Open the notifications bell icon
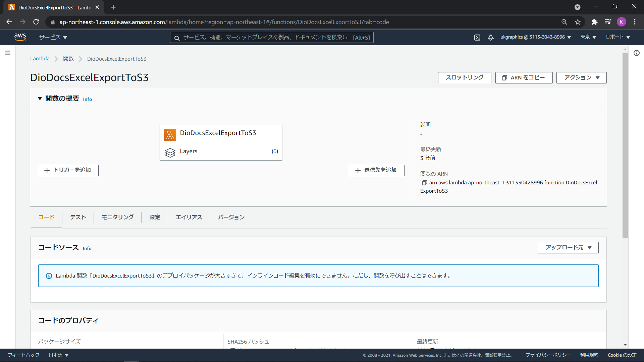Viewport: 644px width, 362px height. (491, 38)
